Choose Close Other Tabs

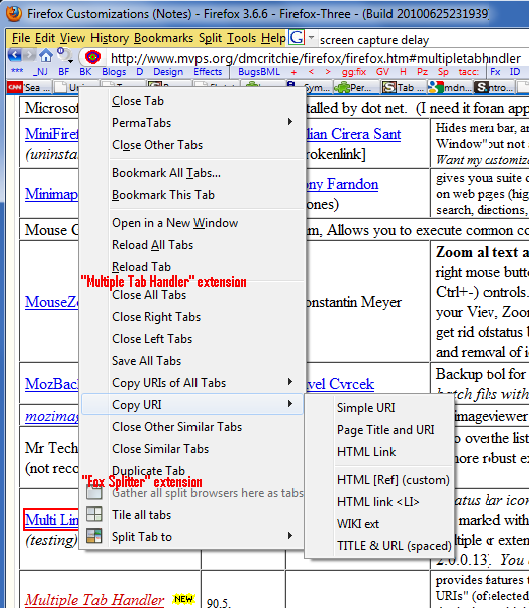(192, 145)
